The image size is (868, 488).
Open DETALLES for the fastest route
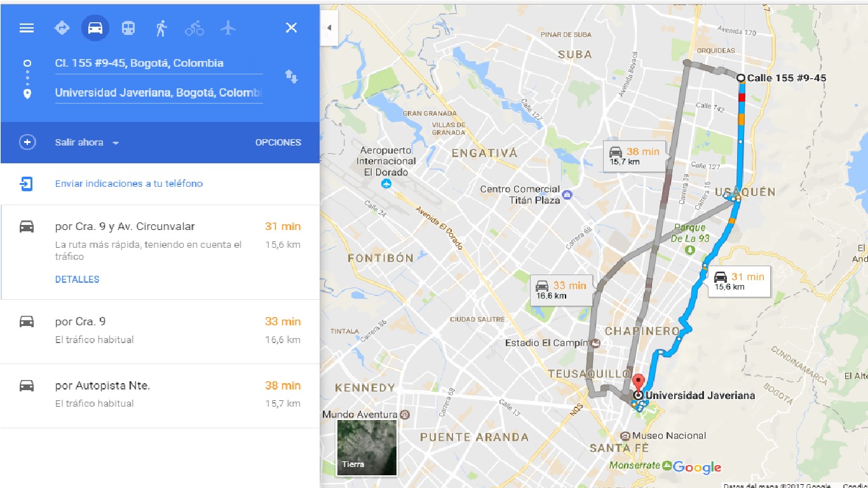pos(78,280)
